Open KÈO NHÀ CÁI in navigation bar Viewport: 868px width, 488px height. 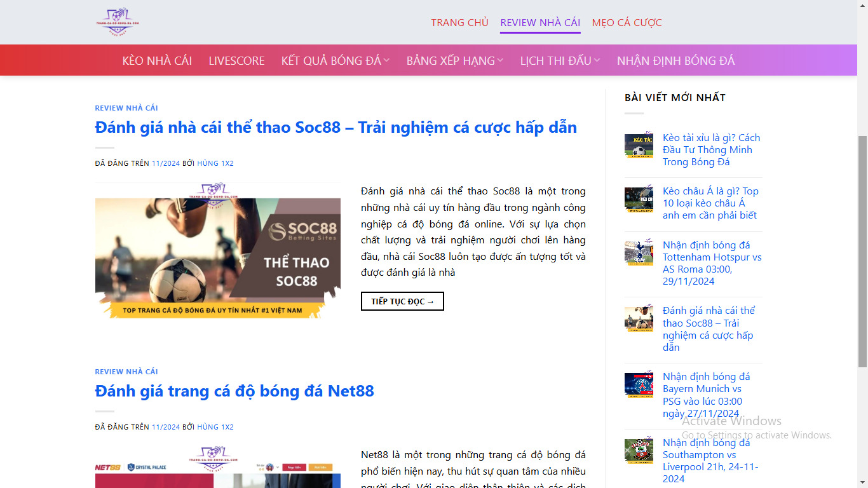[157, 60]
